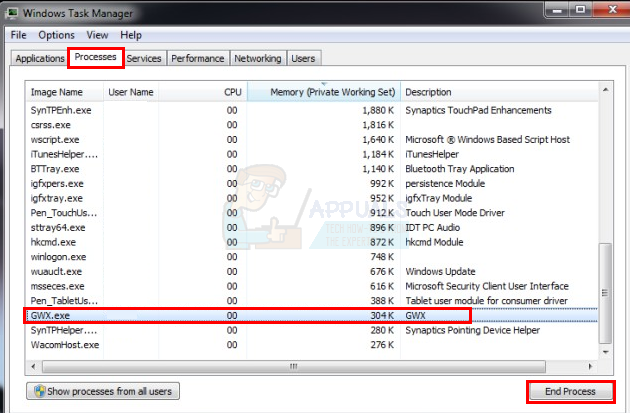This screenshot has height=413, width=630.
Task: Click the Synaptics Pointing Device Helper description
Action: click(x=472, y=330)
